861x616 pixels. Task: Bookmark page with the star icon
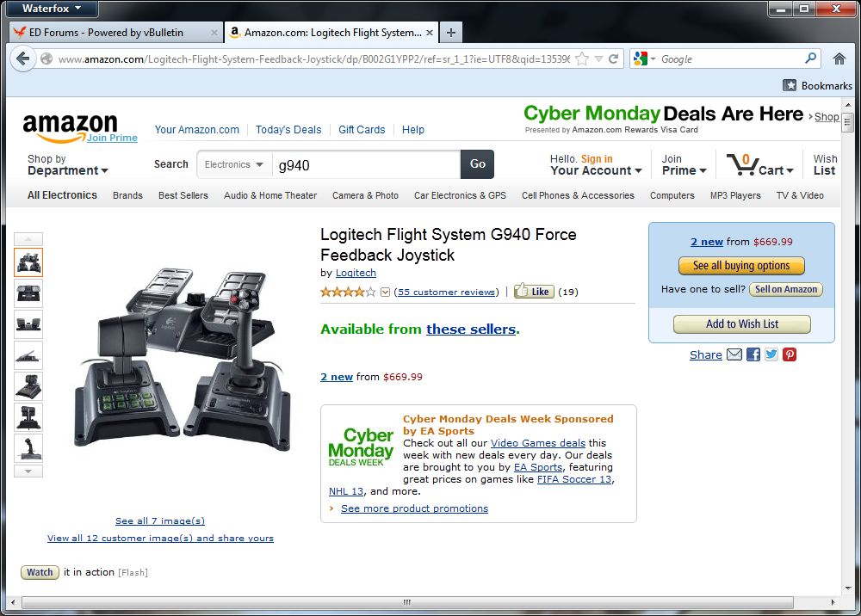click(582, 59)
